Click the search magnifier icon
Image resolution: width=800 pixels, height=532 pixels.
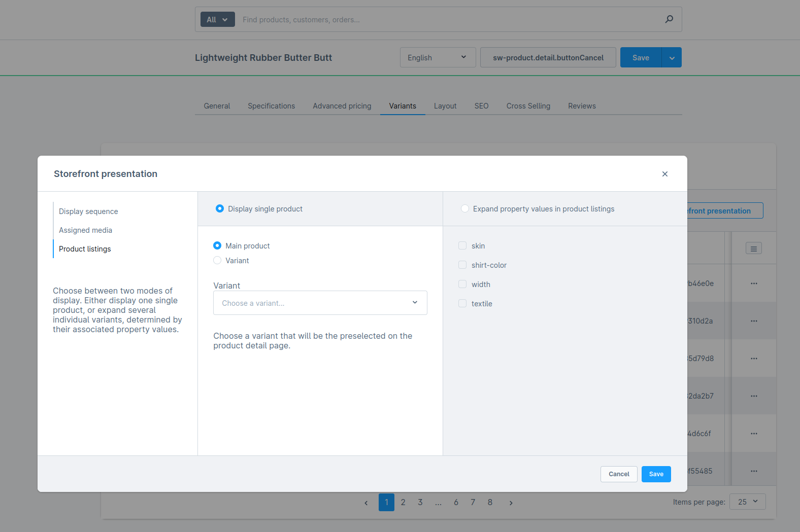click(669, 19)
